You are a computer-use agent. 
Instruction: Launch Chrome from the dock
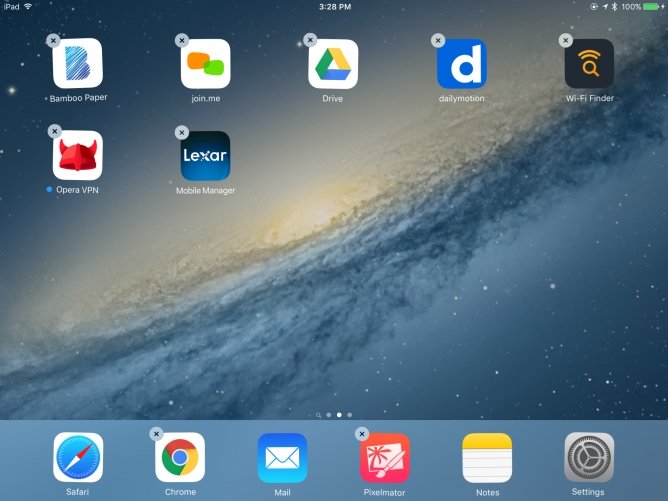180,458
